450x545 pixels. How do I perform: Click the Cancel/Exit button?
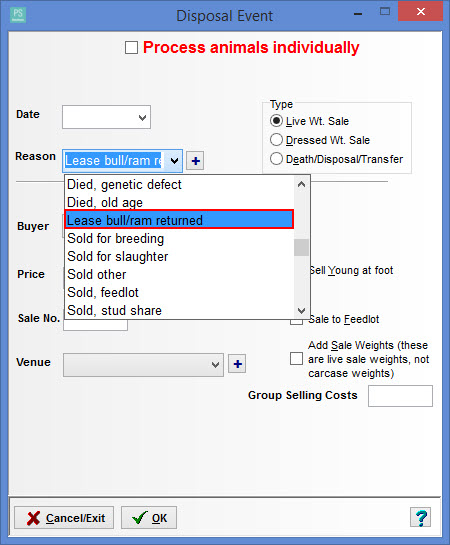coord(64,518)
